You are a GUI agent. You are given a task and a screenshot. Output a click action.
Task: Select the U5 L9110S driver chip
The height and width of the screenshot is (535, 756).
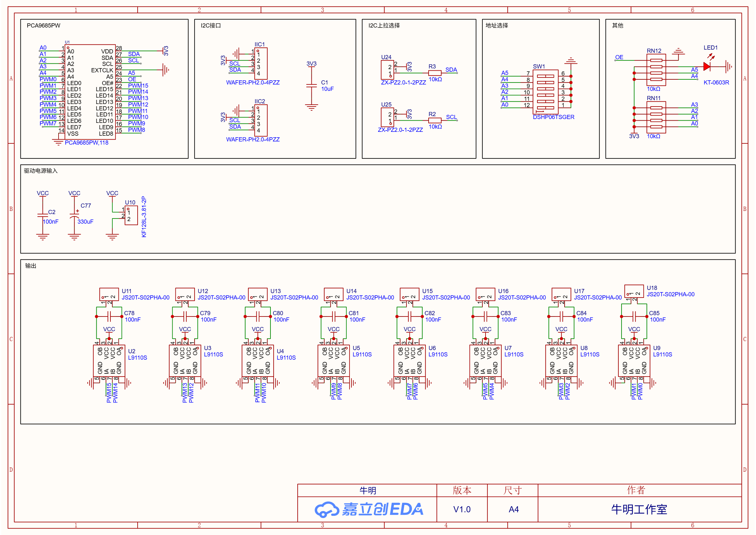[x=334, y=361]
